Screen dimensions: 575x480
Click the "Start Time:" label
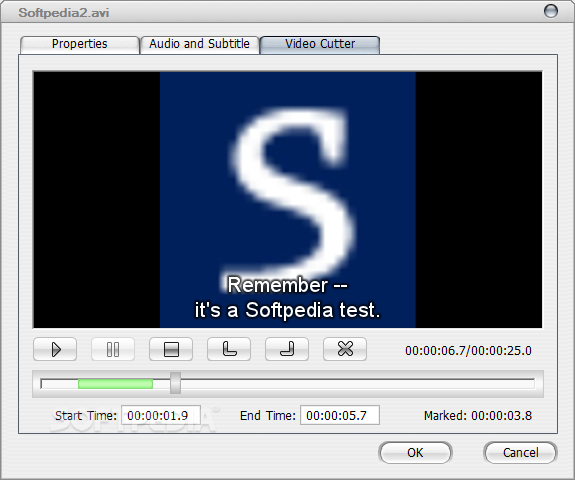coord(86,415)
